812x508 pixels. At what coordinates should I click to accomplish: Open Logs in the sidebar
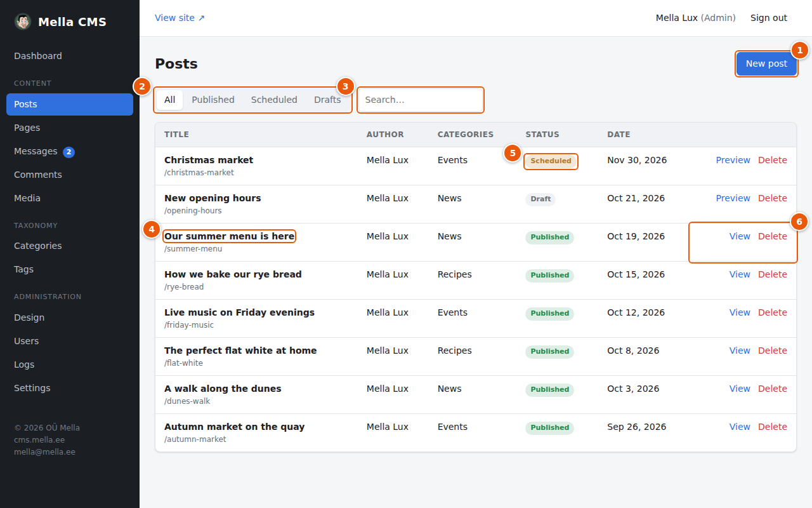pos(70,364)
